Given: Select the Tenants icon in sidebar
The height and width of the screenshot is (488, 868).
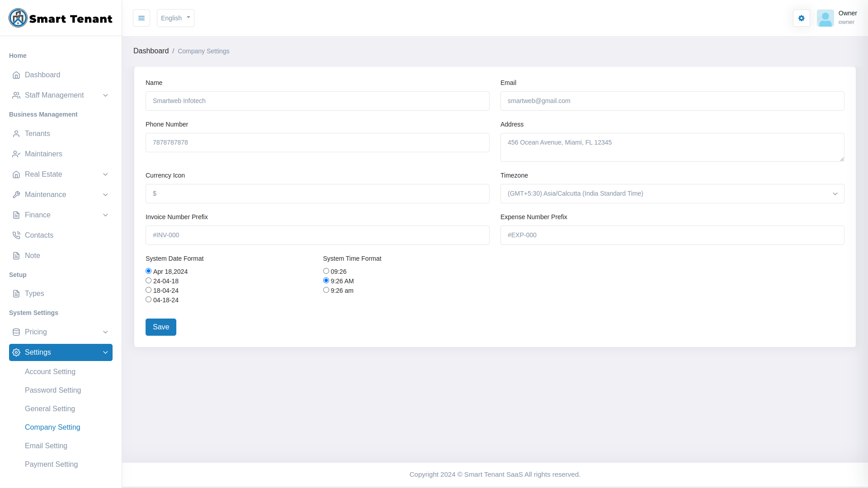Looking at the screenshot, I should 16,133.
